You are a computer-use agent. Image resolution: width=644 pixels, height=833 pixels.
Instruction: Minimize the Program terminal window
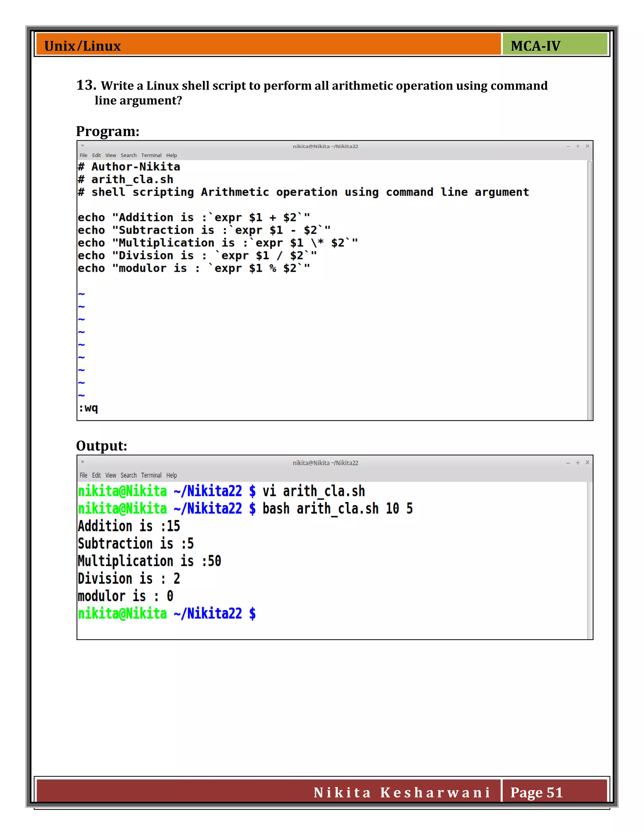click(568, 146)
